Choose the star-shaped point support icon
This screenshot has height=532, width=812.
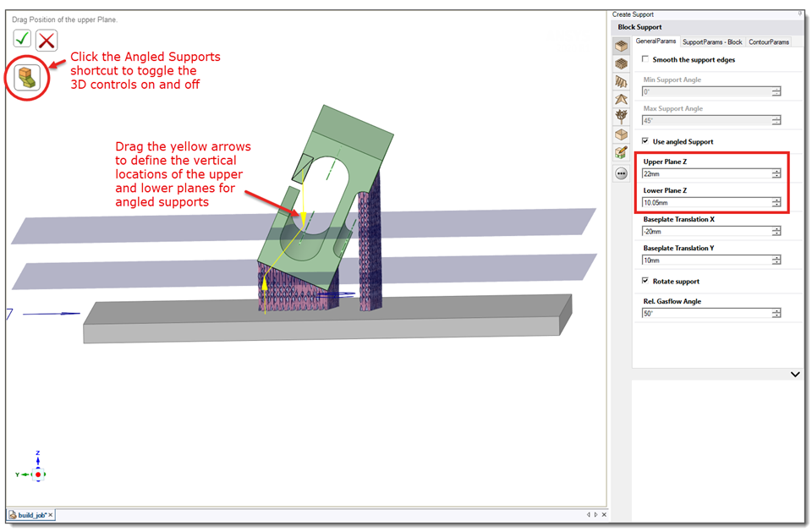click(x=622, y=99)
